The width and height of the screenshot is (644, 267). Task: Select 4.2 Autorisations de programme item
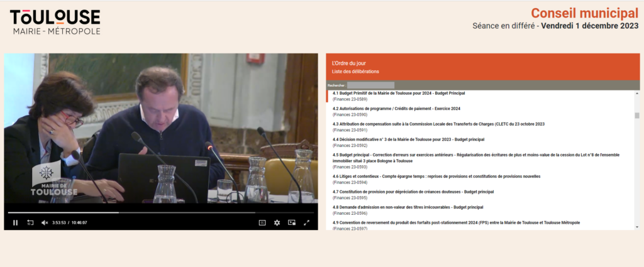[396, 109]
